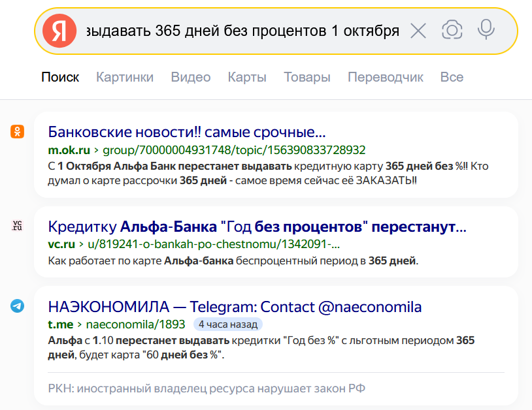The width and height of the screenshot is (532, 410).
Task: Click snippet "Как работает по карте Альфа-банка"
Action: (x=233, y=260)
